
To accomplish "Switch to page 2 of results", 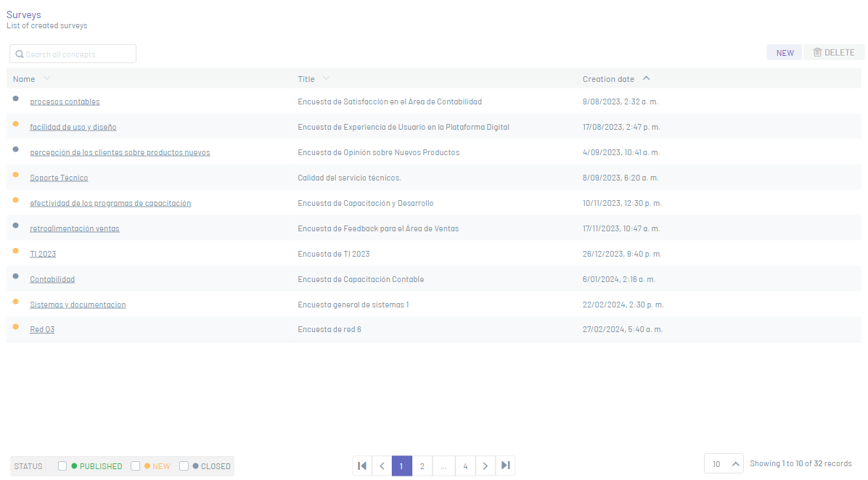I will click(422, 465).
